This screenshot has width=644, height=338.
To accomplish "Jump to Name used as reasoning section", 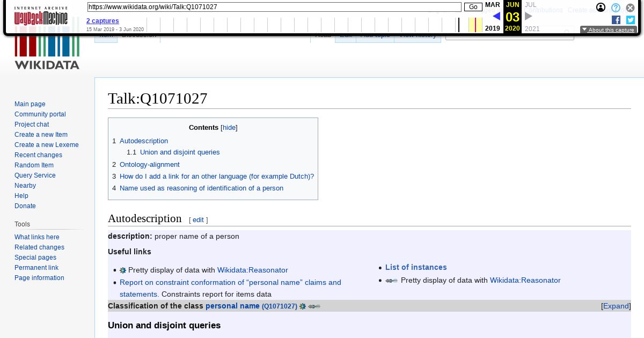I will [x=201, y=188].
